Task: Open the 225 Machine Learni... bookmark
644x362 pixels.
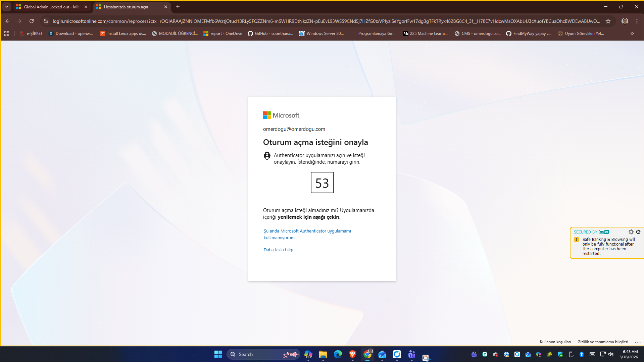Action: [x=425, y=34]
